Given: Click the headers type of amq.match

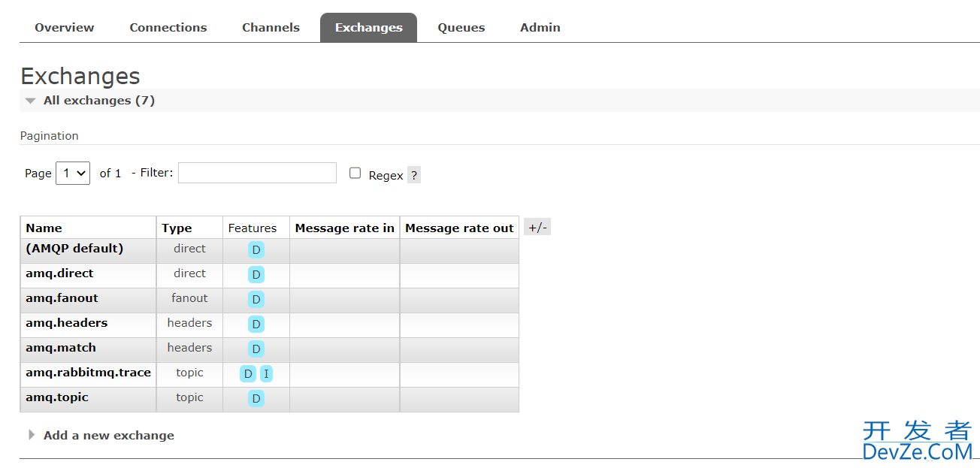Looking at the screenshot, I should coord(189,347).
